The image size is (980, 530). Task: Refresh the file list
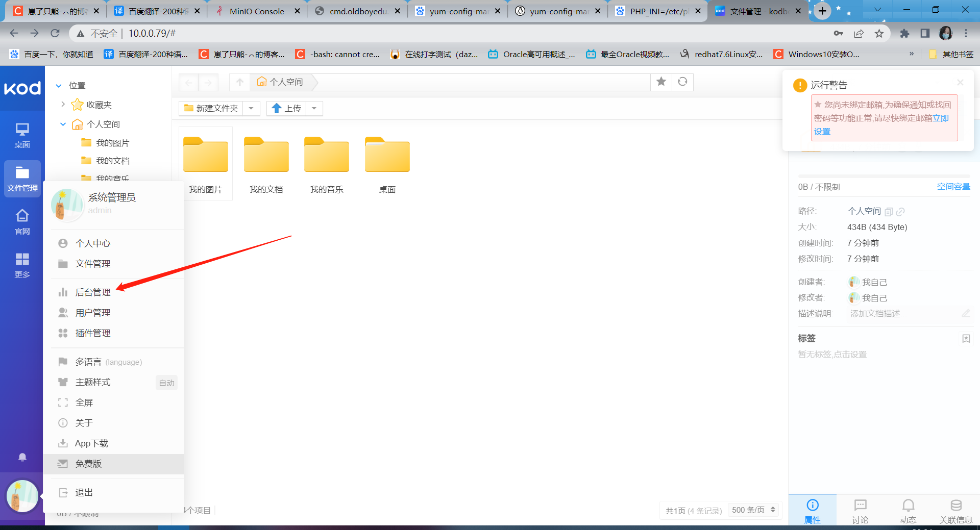[682, 82]
